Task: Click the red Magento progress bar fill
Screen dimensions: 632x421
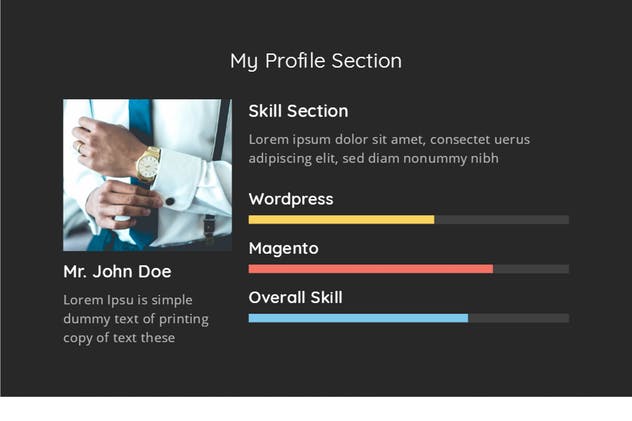Action: 370,269
